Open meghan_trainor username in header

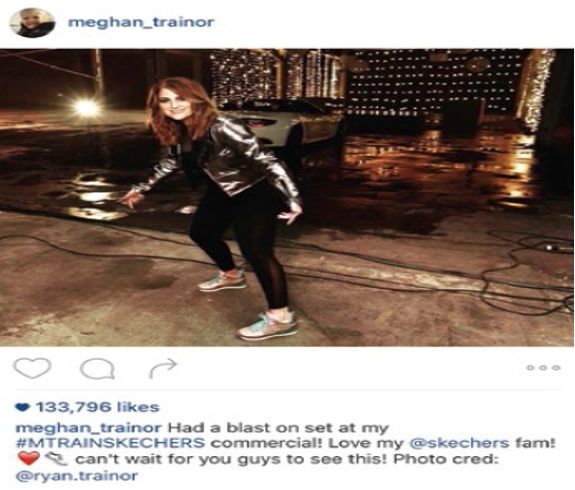(x=141, y=22)
